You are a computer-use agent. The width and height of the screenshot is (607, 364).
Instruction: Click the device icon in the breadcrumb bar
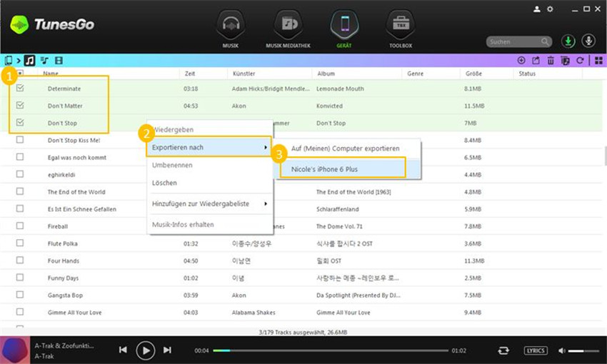point(8,61)
